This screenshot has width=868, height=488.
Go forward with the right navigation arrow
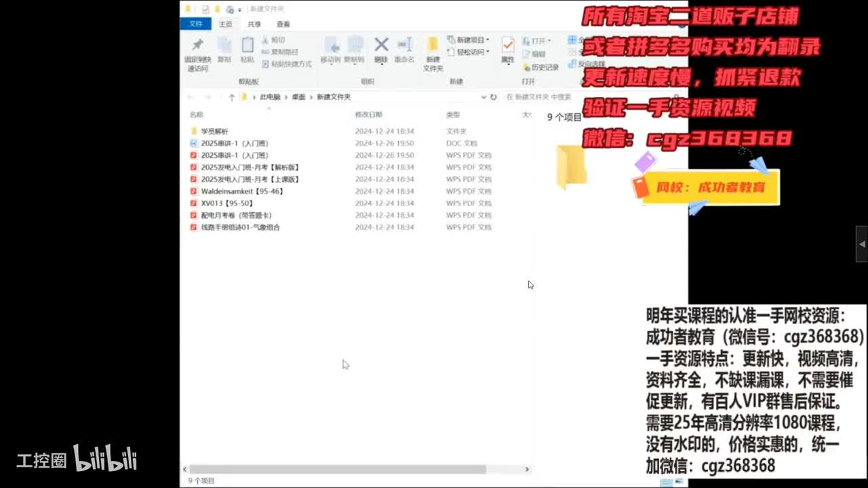tap(208, 97)
